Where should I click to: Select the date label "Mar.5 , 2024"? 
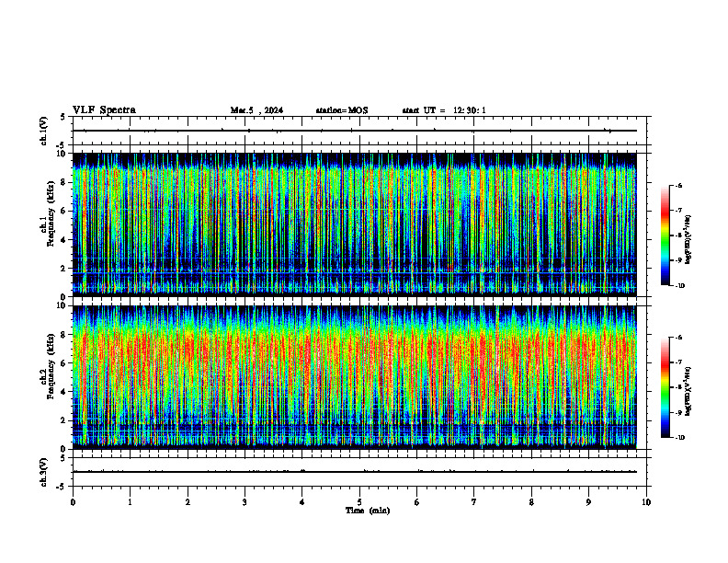(x=256, y=110)
